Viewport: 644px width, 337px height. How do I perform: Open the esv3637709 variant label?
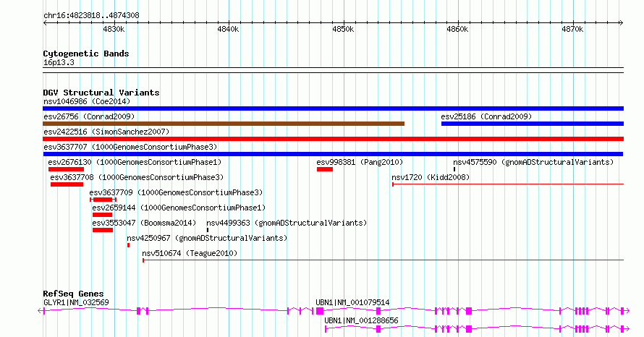click(176, 192)
